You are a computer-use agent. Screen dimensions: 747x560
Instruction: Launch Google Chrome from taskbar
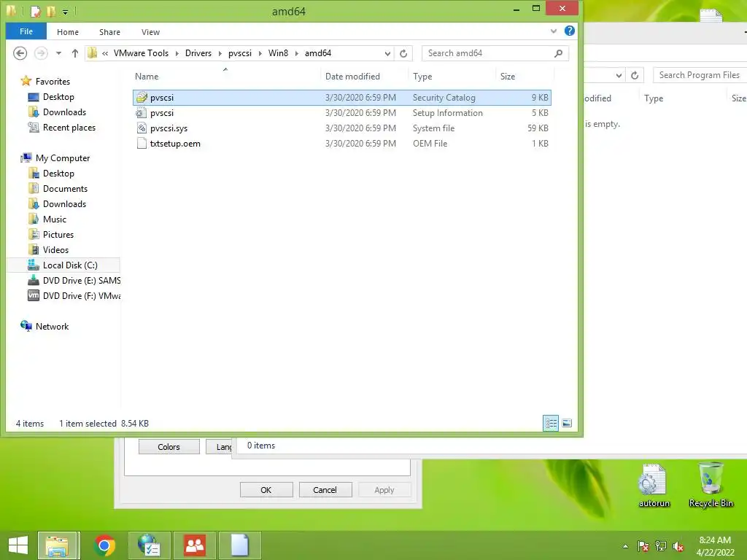pos(104,545)
